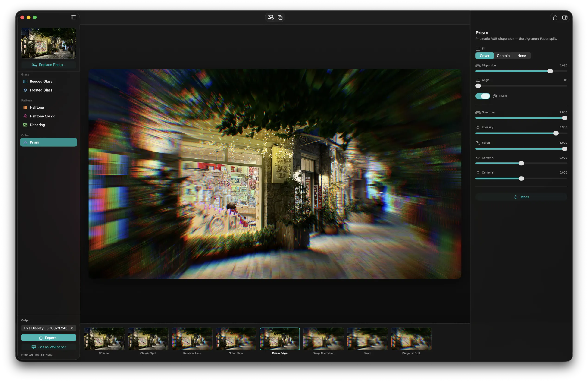Click the Spectrum slider handle
The height and width of the screenshot is (382, 588).
(564, 118)
